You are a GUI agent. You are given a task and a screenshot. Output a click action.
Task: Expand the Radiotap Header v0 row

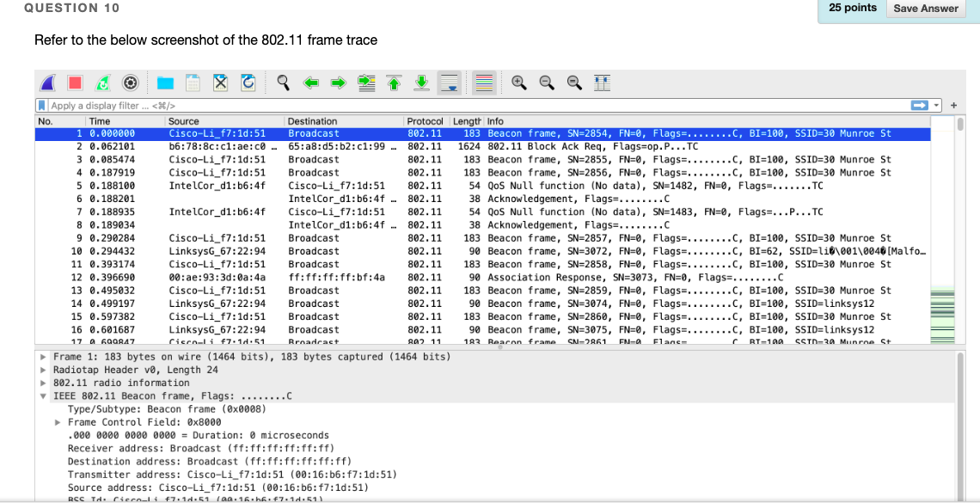click(x=42, y=370)
